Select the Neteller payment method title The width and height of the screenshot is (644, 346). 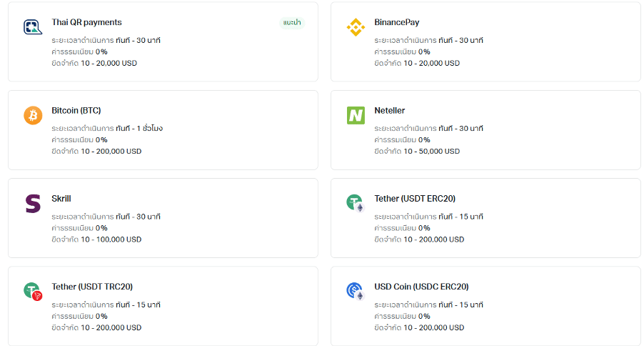tap(389, 110)
